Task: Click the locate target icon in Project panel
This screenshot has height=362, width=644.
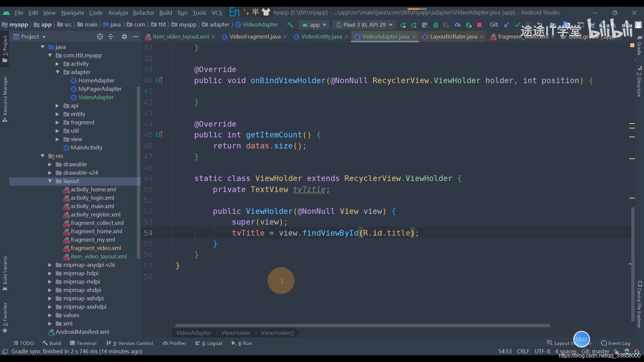Action: [x=100, y=37]
